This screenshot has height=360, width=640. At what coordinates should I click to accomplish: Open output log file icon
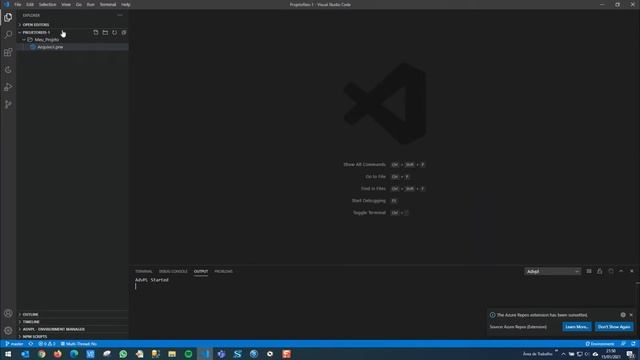point(611,271)
